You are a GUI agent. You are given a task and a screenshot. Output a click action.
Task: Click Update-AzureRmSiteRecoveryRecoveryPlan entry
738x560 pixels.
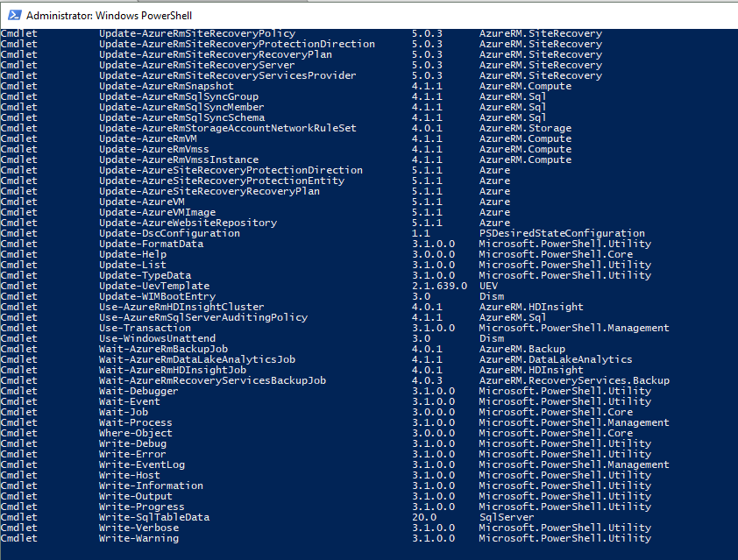click(216, 54)
